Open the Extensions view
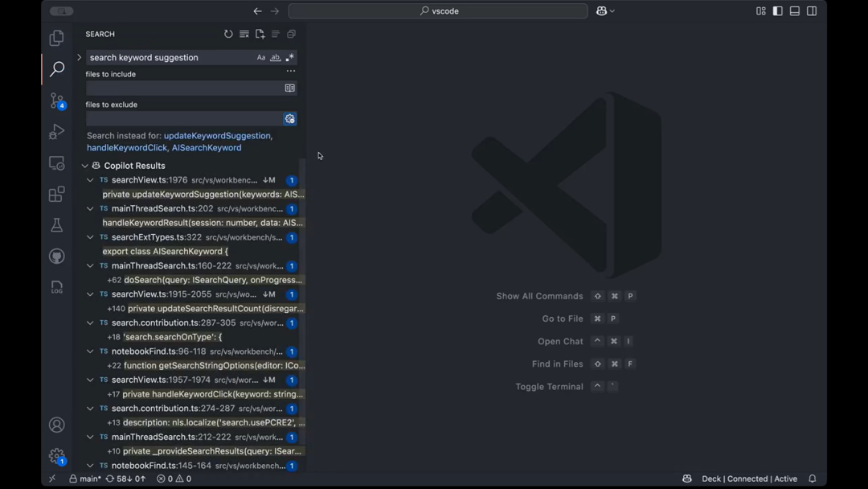The image size is (868, 489). tap(56, 194)
